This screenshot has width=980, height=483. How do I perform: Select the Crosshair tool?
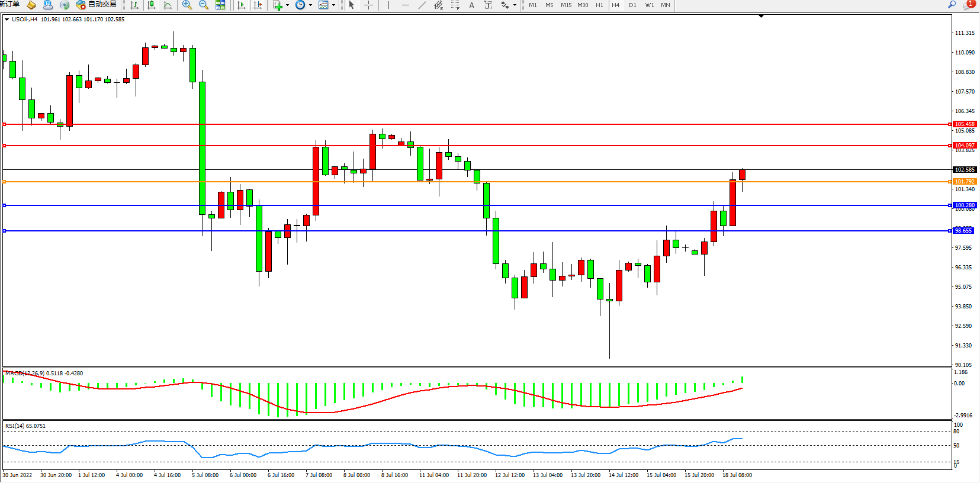pos(368,5)
